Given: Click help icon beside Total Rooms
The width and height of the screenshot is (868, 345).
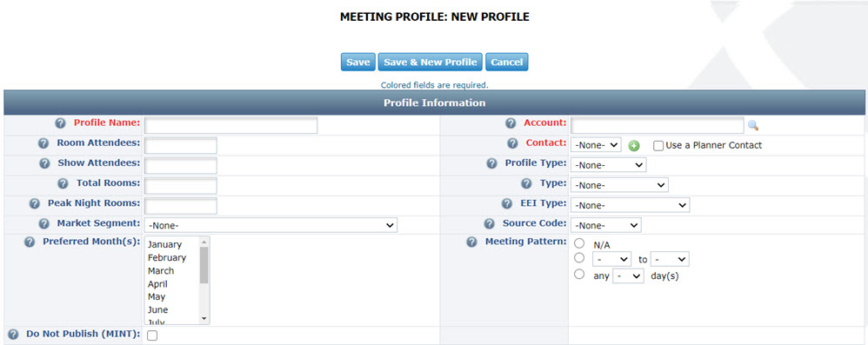Looking at the screenshot, I should pyautogui.click(x=63, y=183).
